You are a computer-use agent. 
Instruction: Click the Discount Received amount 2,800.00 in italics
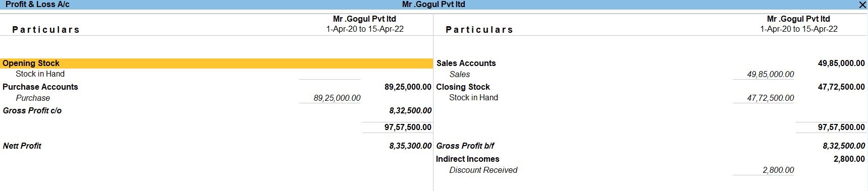pyautogui.click(x=778, y=170)
